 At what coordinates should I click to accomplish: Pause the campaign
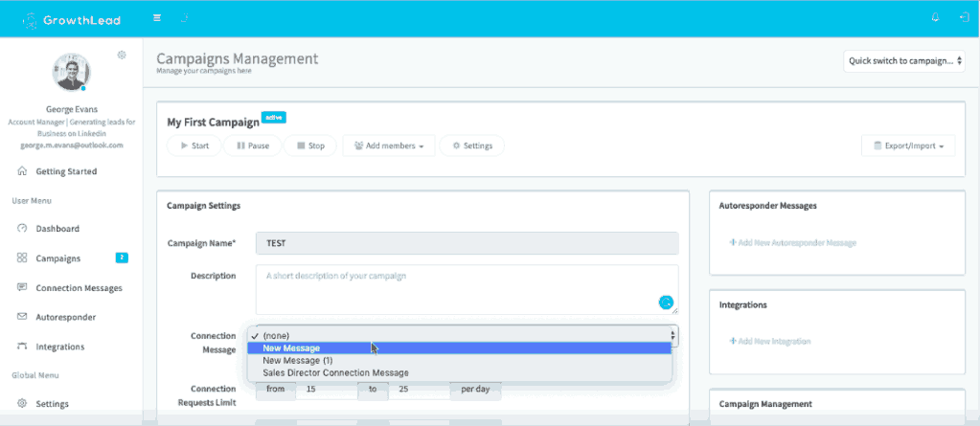click(x=253, y=146)
